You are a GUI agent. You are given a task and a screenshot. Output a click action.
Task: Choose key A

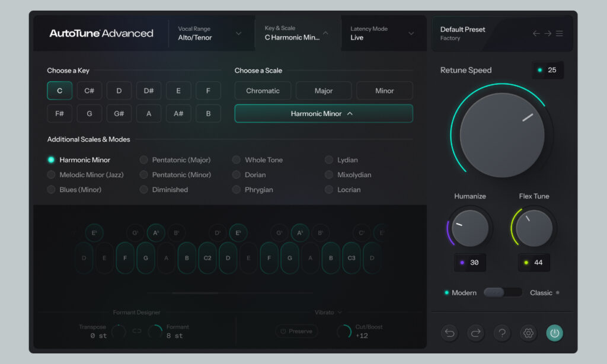(149, 113)
